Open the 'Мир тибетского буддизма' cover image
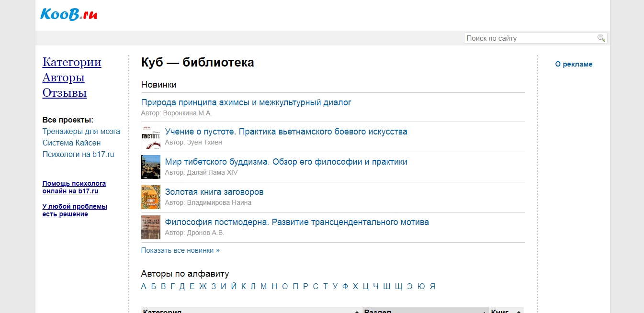Viewport: 644px width, 313px height. pyautogui.click(x=150, y=167)
